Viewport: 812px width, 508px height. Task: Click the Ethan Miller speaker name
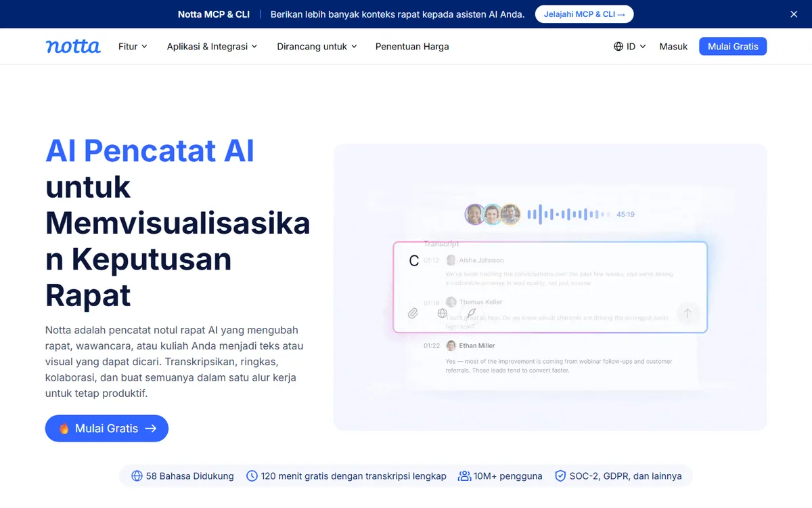477,345
